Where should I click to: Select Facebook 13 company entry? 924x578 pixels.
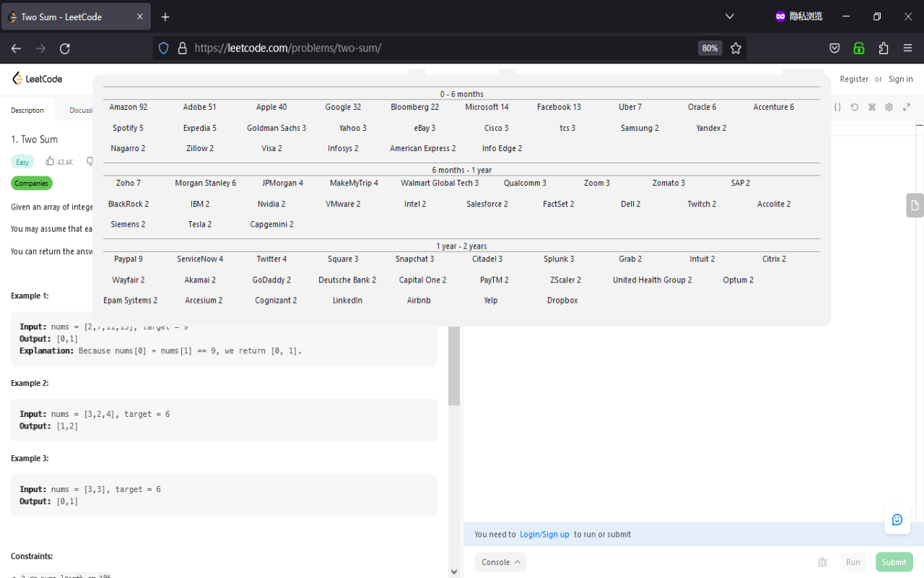click(x=559, y=107)
